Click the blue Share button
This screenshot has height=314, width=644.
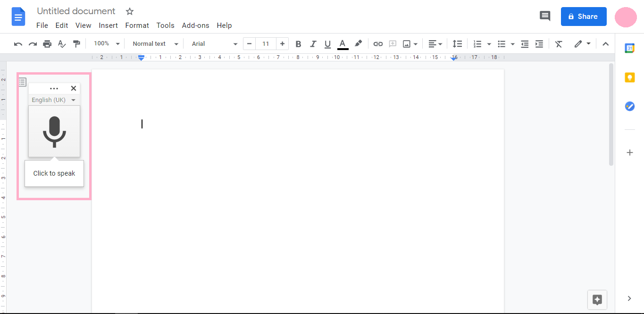(584, 17)
